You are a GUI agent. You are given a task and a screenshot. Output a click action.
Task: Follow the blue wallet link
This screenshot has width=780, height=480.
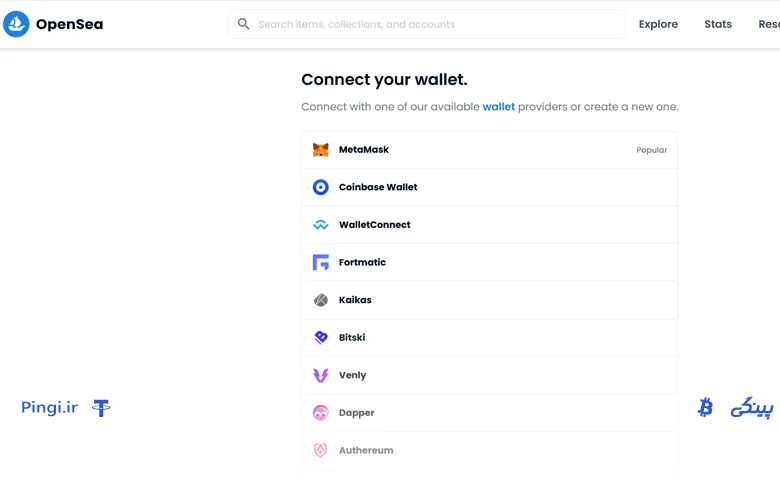(498, 106)
